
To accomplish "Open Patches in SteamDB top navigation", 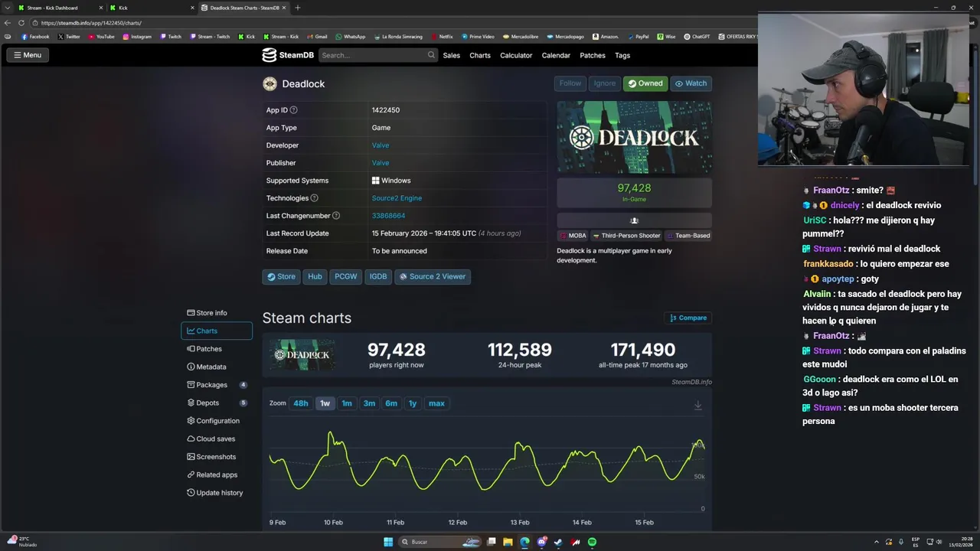I will [593, 55].
